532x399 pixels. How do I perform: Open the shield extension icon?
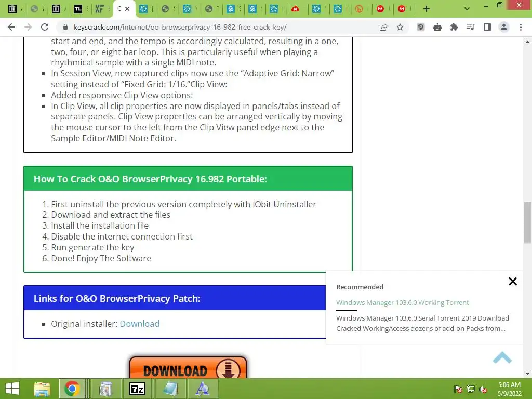point(421,27)
